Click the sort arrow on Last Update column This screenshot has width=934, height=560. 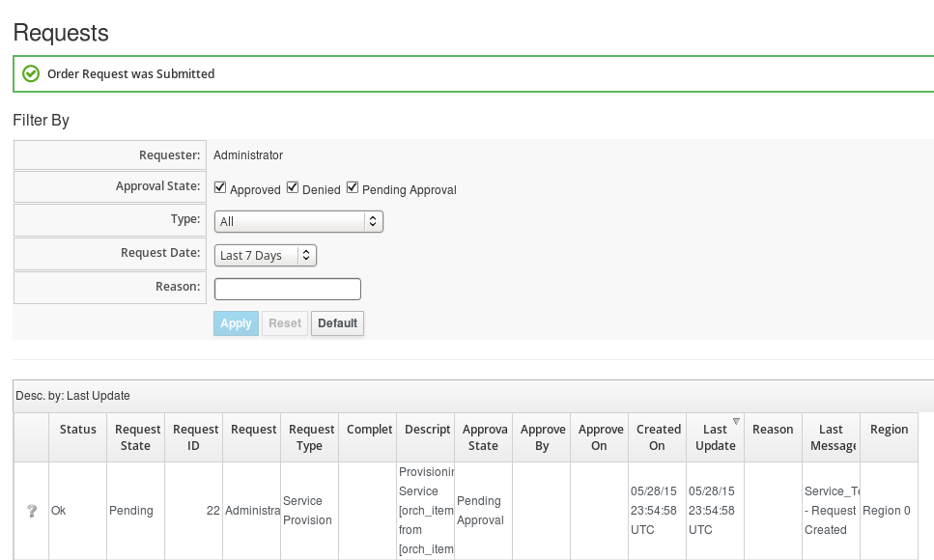point(736,422)
